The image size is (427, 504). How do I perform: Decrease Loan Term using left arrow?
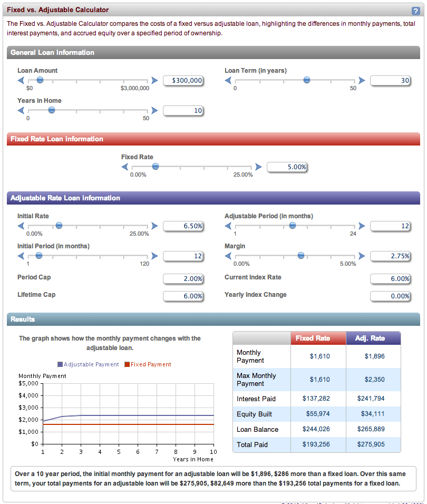click(x=229, y=80)
